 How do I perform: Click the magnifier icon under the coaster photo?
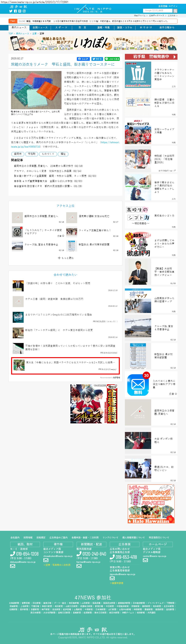point(12,111)
